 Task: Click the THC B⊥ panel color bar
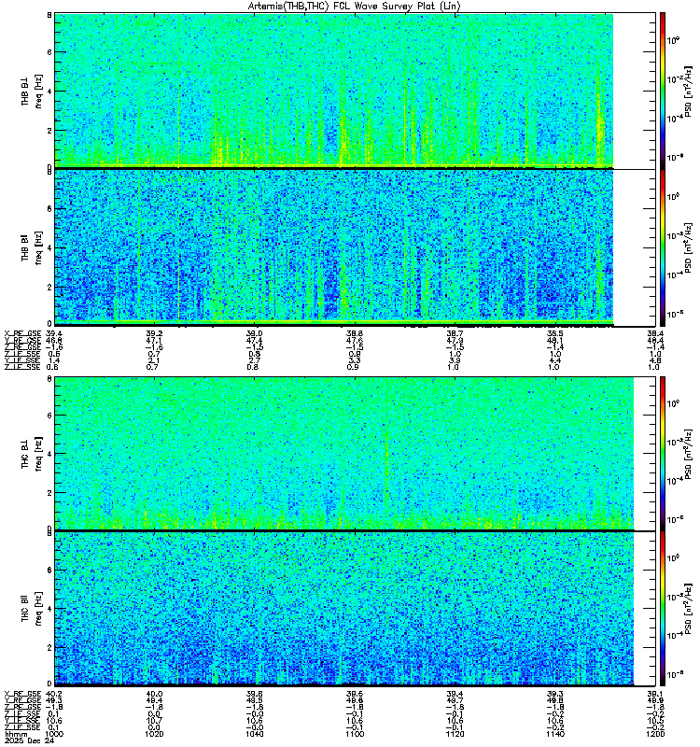[x=663, y=453]
